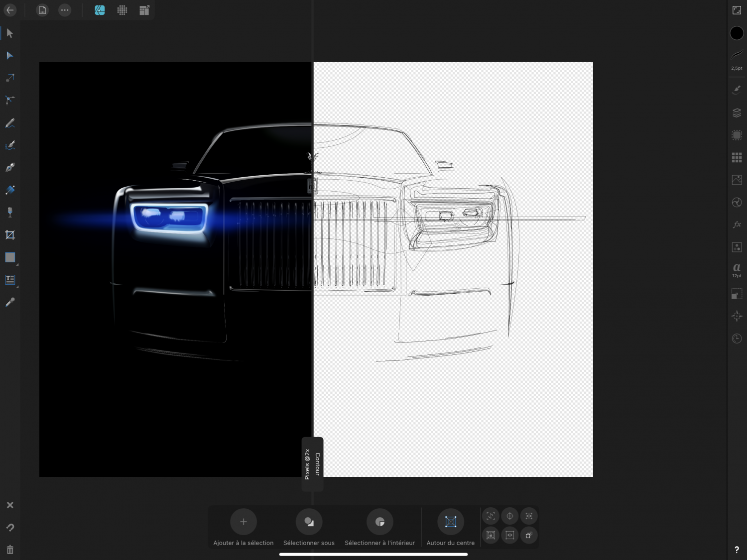Screen dimensions: 747x560
Task: Open the Effects (fx) panel
Action: click(x=737, y=224)
